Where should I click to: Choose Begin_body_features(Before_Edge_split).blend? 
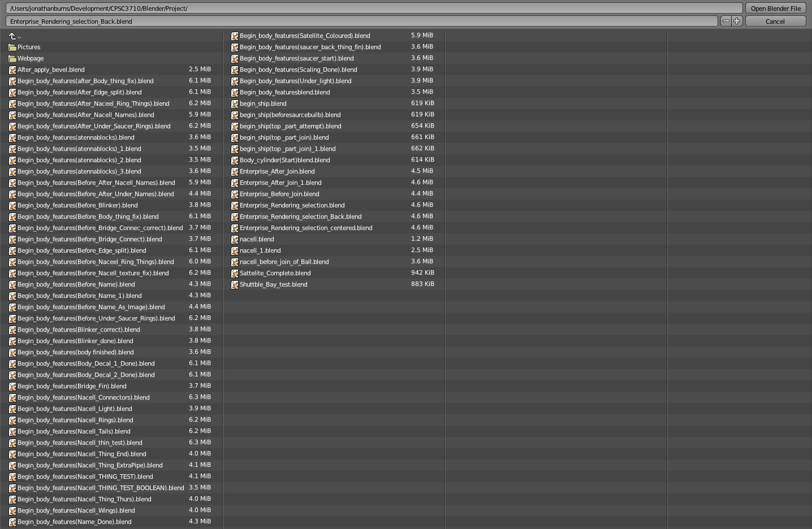click(82, 250)
